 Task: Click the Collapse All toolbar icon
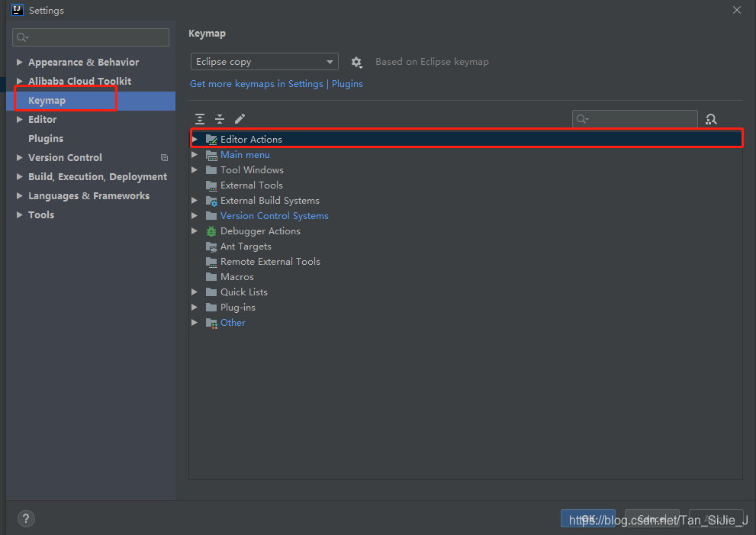[x=220, y=118]
